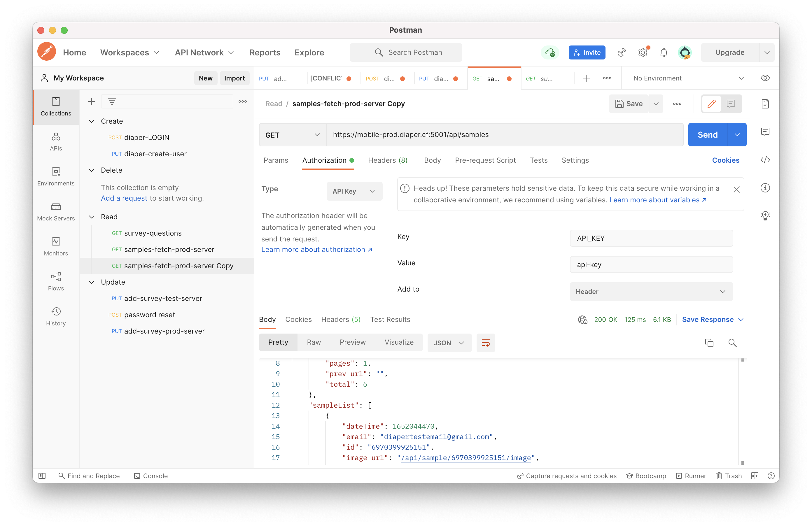Open a new request tab with plus
Image resolution: width=812 pixels, height=526 pixels.
[x=586, y=78]
